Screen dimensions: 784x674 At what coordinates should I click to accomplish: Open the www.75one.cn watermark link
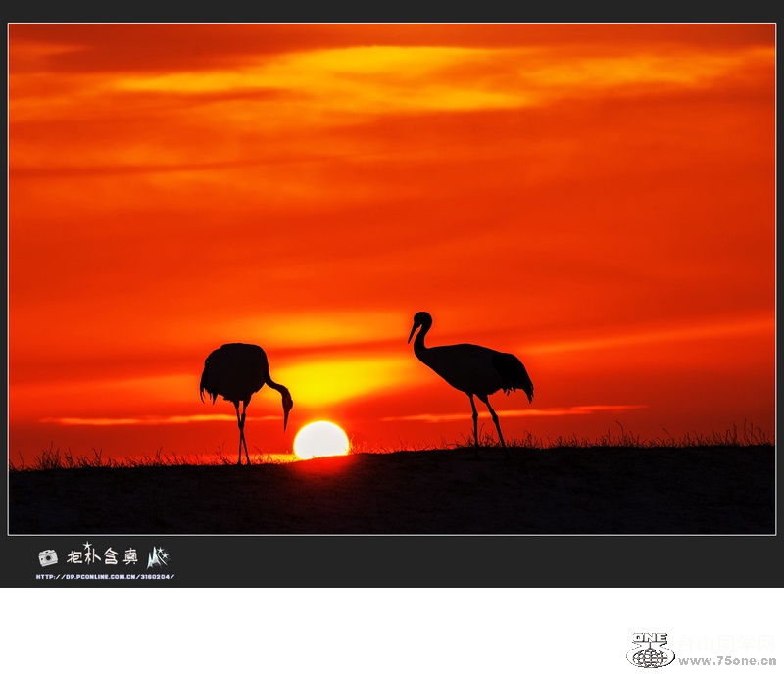(x=727, y=661)
